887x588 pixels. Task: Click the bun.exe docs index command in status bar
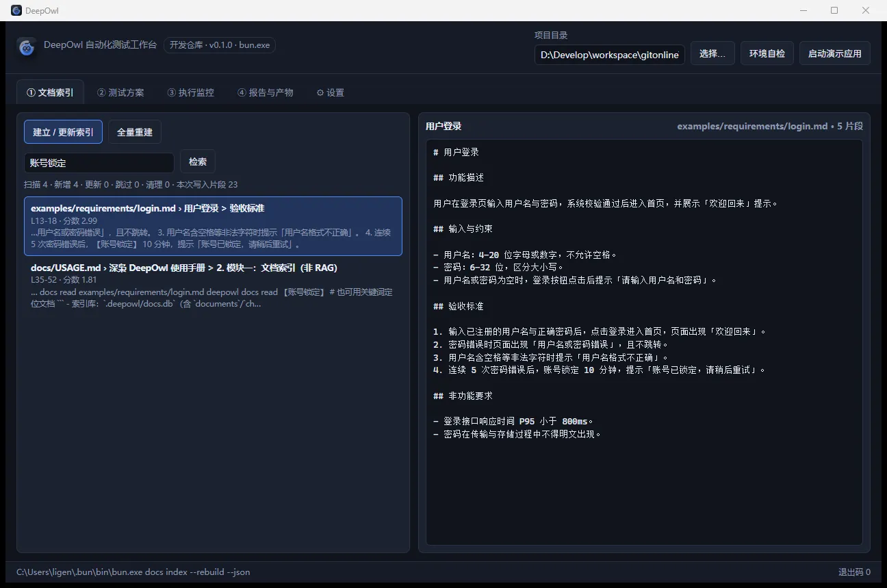coord(133,572)
